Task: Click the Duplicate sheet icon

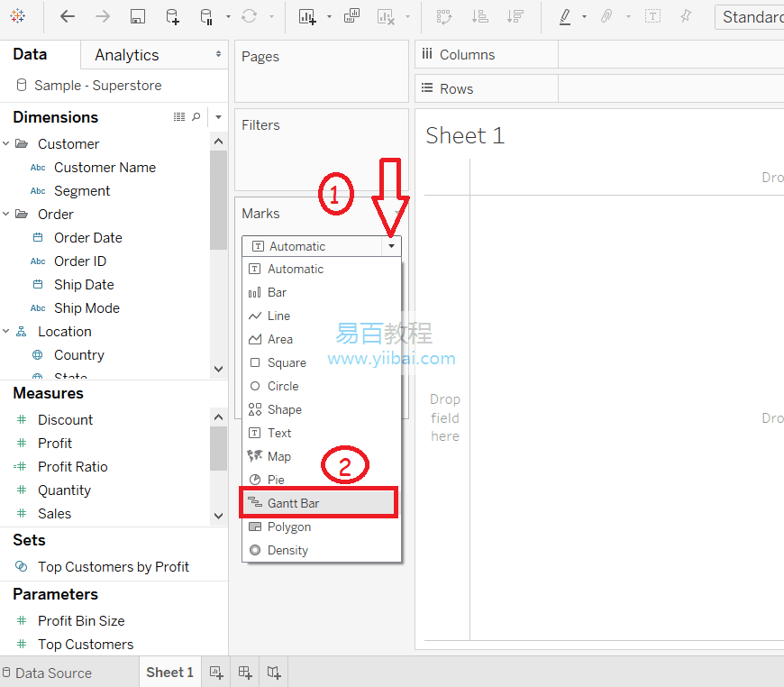Action: [x=351, y=16]
